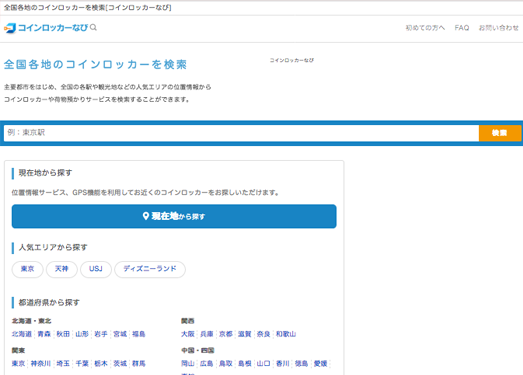523x375 pixels.
Task: Click the magnifier icon beside the site logo
Action: (x=93, y=27)
